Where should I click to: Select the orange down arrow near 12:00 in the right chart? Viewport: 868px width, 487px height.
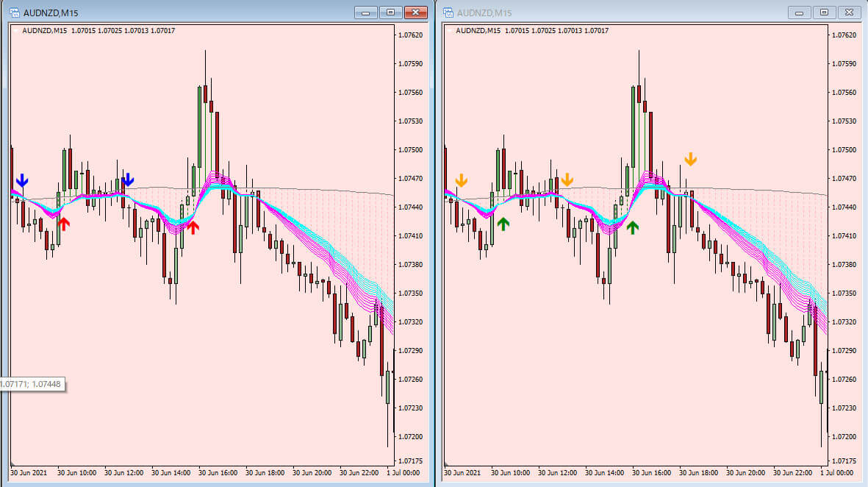[x=567, y=179]
